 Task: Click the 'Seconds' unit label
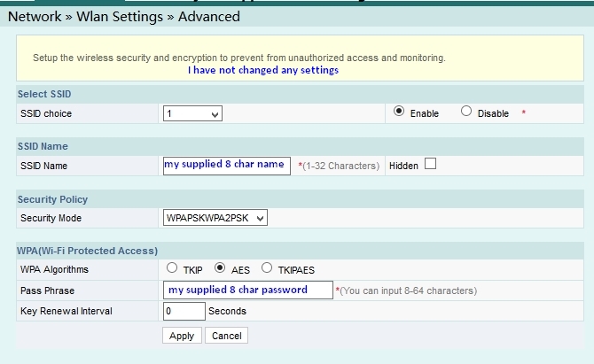click(227, 311)
